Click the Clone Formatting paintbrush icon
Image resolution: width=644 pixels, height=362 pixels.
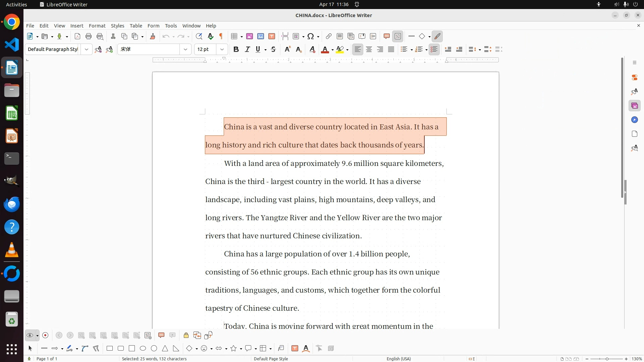[x=153, y=37]
